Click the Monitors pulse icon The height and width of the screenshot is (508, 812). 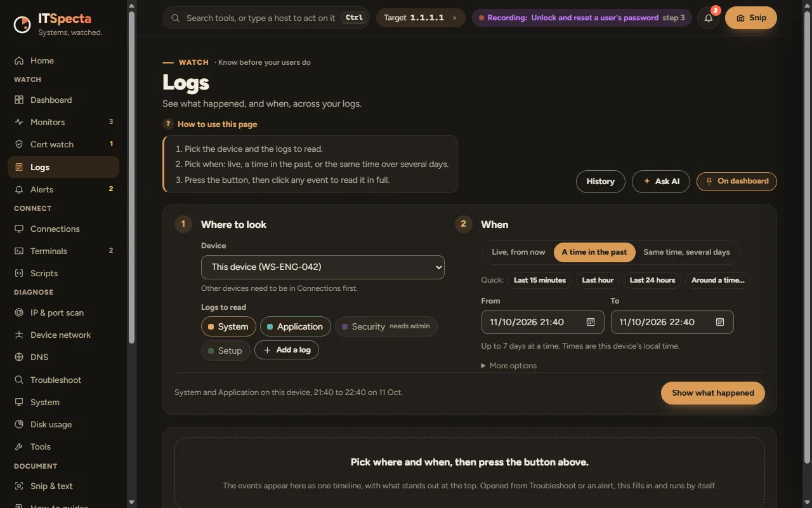19,123
